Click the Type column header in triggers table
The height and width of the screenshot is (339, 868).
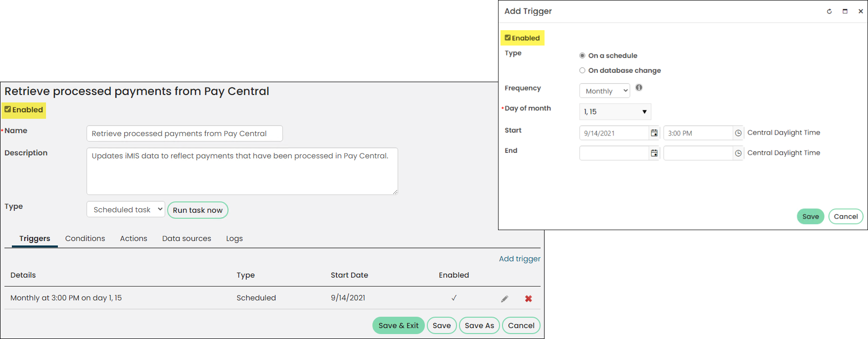click(245, 275)
